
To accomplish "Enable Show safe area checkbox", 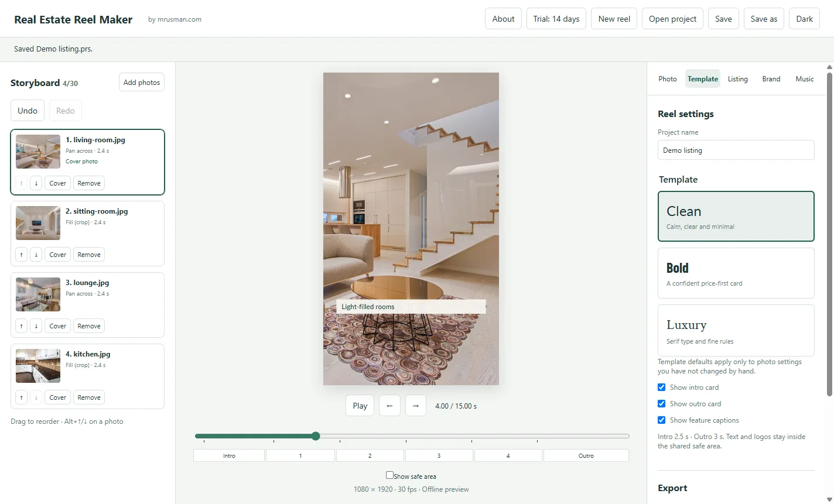I will coord(389,475).
